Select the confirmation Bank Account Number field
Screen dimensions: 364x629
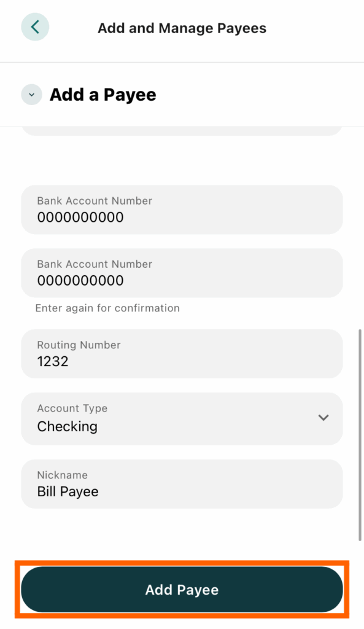pos(182,273)
